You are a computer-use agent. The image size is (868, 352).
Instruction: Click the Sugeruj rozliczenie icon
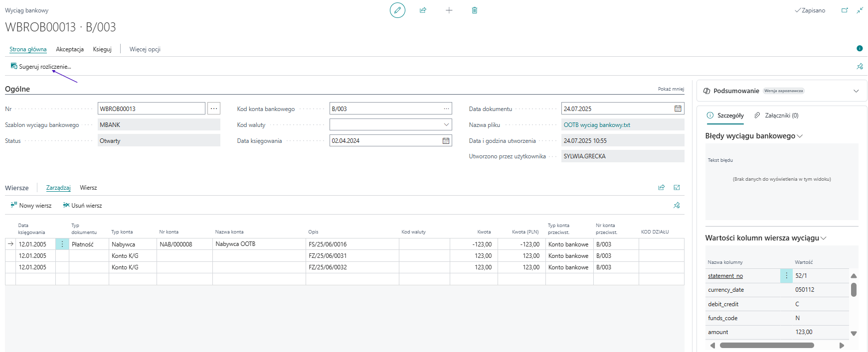[x=14, y=66]
